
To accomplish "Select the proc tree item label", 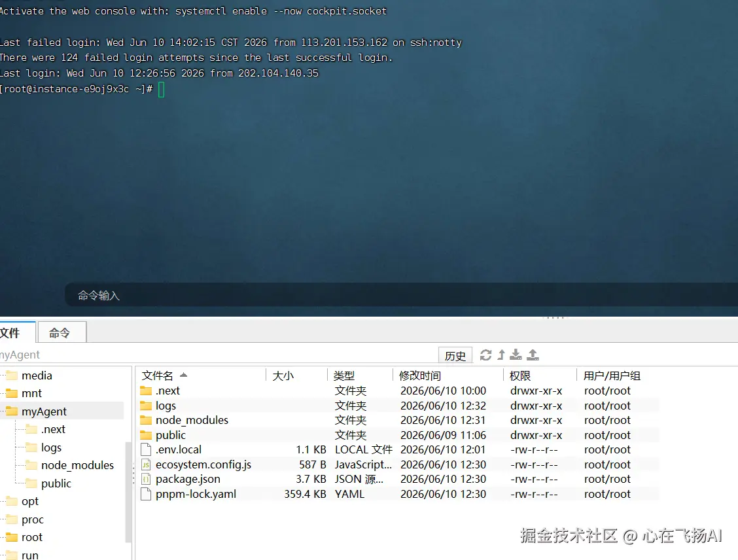I will coord(33,519).
